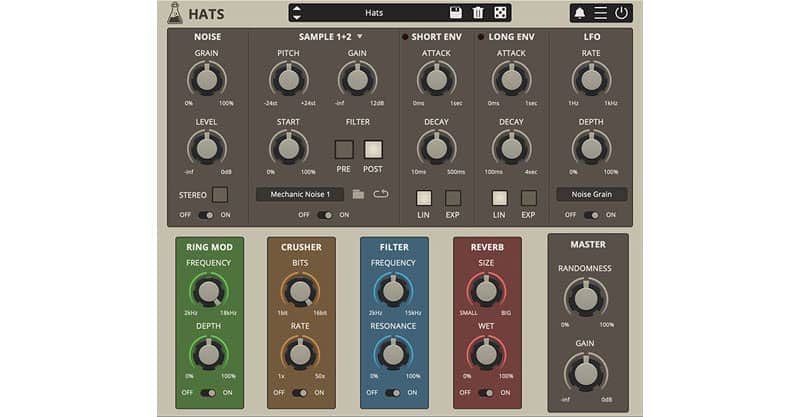This screenshot has width=800, height=417.
Task: Click the Sample GAIN knob
Action: pyautogui.click(x=357, y=80)
